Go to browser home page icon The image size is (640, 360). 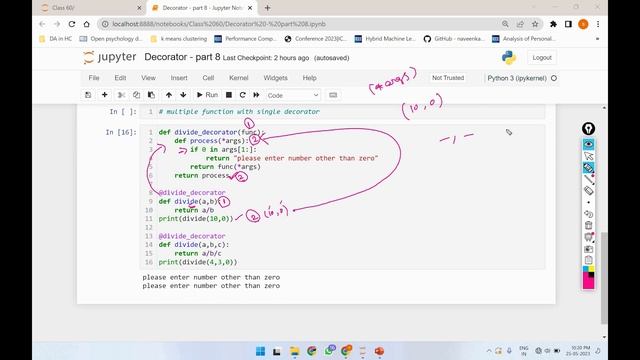87,24
